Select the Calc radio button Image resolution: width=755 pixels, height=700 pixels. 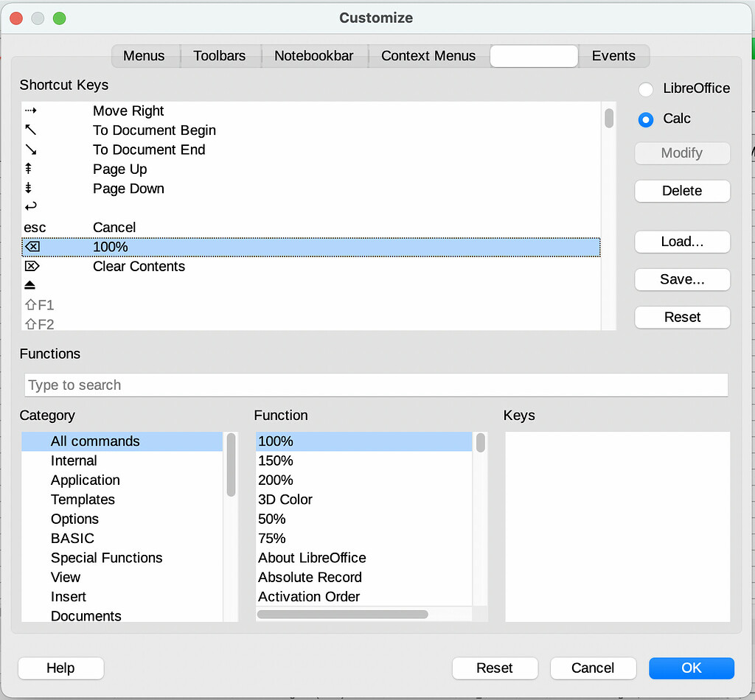point(645,119)
